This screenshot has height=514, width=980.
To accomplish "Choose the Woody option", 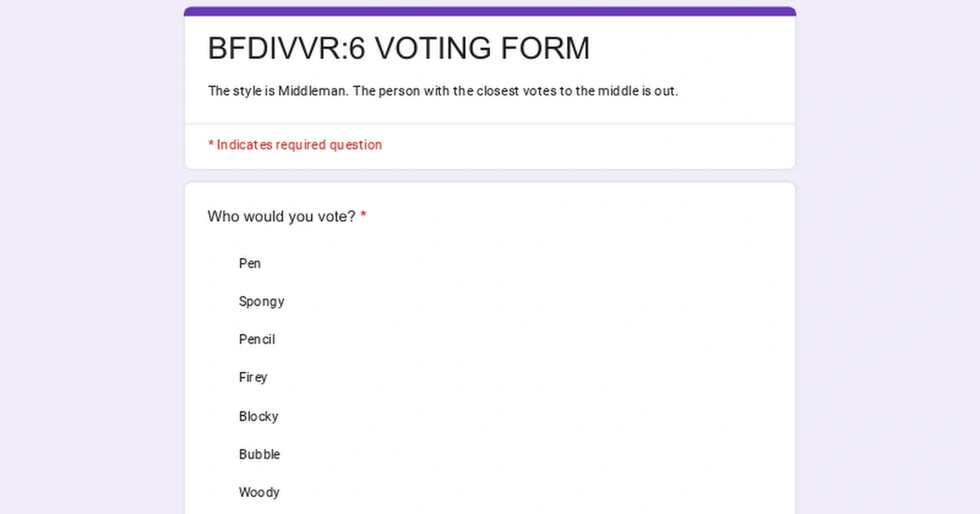I will (x=259, y=493).
